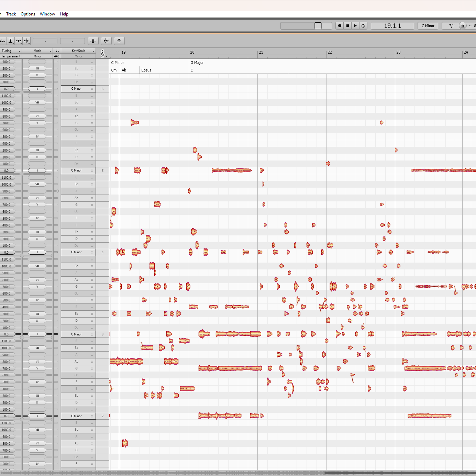Click the 7/4 time signature field

tap(451, 26)
